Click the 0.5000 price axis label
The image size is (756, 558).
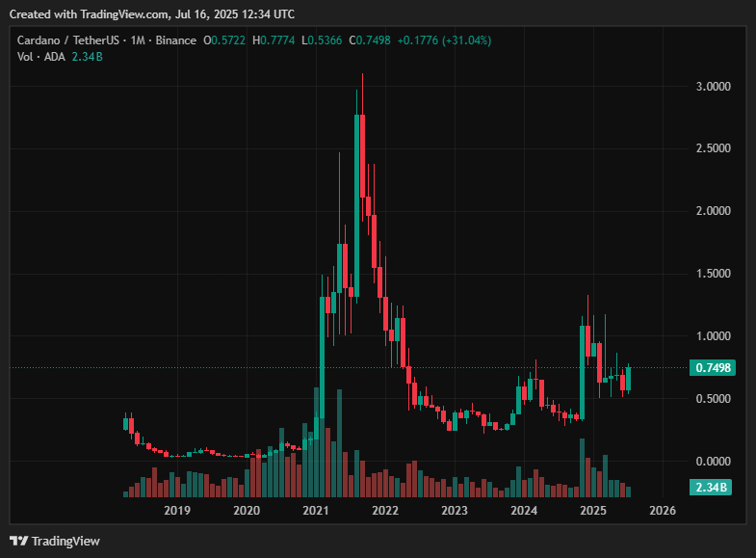713,399
